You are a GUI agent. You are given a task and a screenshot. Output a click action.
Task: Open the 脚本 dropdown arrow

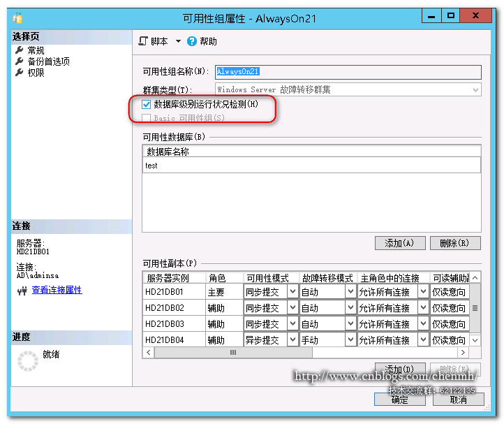click(x=178, y=41)
